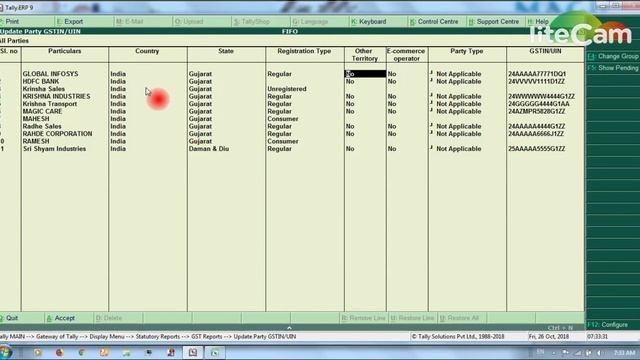
Task: Click Unregistered registration type for Krinsha Sales
Action: click(287, 89)
